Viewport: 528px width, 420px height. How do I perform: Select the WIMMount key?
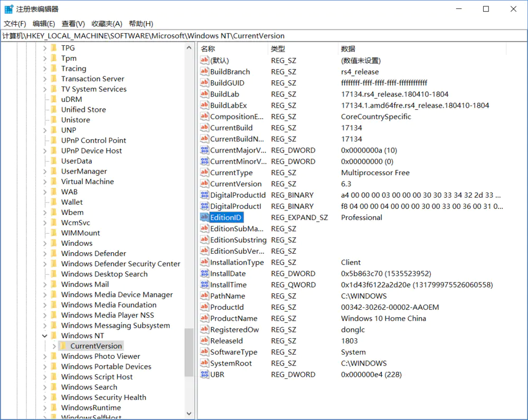(x=80, y=233)
